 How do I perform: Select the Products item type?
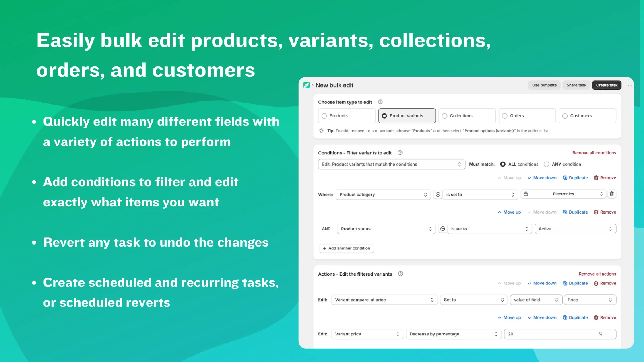[x=347, y=116]
